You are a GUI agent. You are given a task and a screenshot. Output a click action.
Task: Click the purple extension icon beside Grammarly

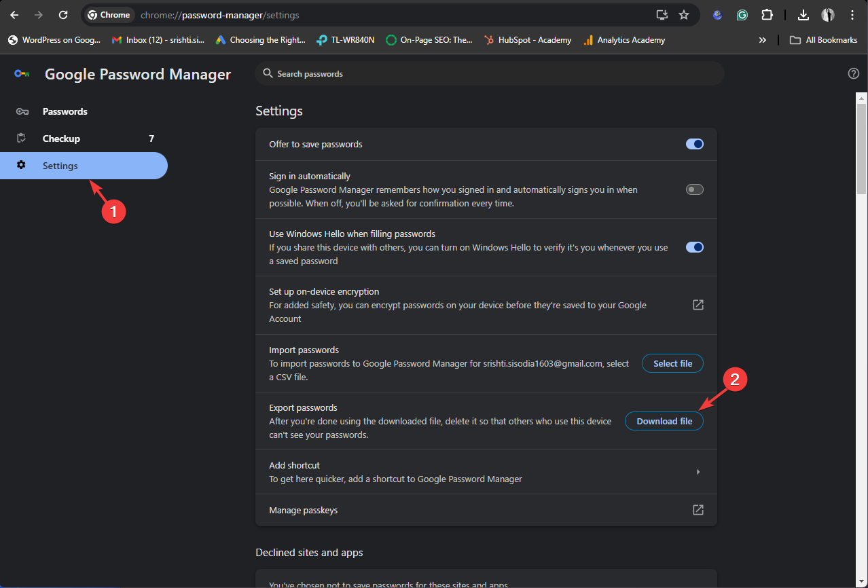pos(718,15)
